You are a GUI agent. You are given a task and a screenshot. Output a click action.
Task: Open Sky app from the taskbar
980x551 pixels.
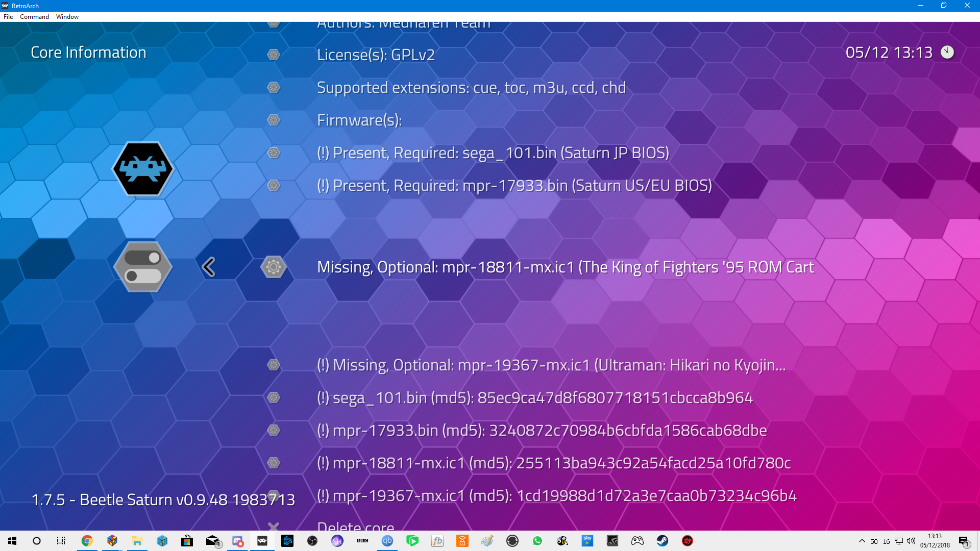click(587, 541)
